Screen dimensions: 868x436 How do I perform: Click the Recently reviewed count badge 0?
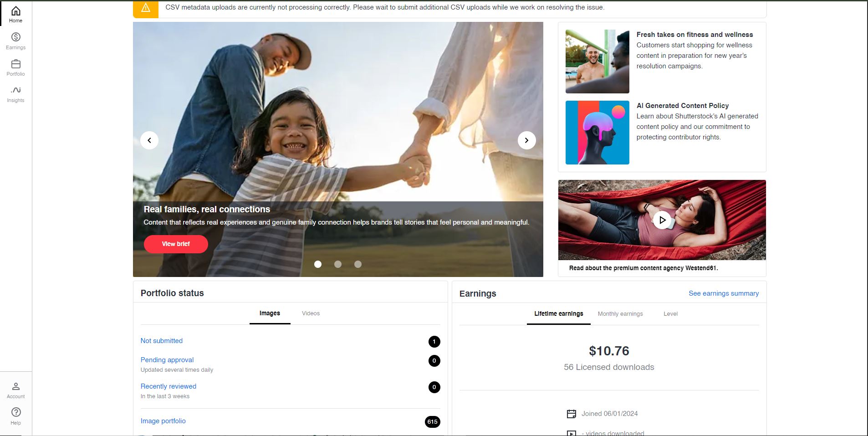click(434, 387)
